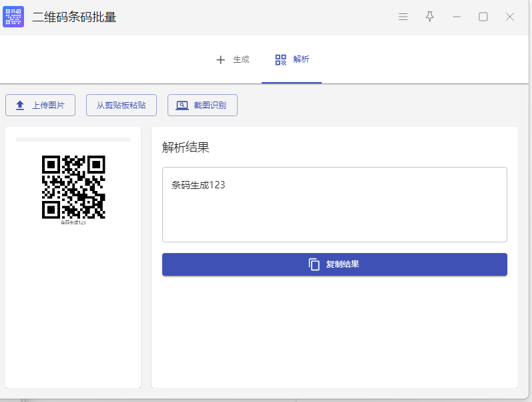Paste image via 从剪贴板粘贴 button
The height and width of the screenshot is (402, 532).
pos(121,106)
